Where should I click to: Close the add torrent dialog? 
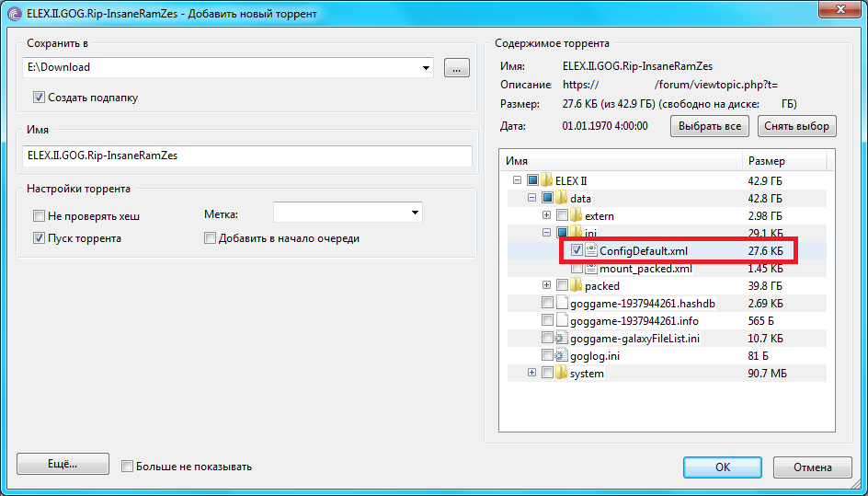pos(841,9)
